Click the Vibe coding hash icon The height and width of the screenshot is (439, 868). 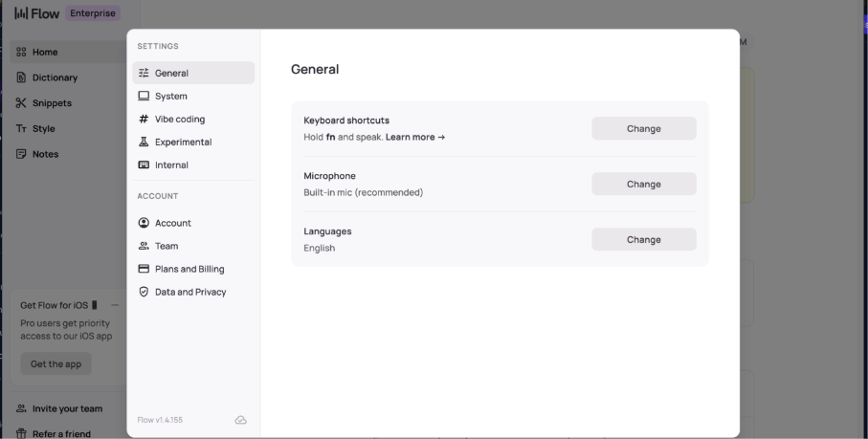pos(144,119)
